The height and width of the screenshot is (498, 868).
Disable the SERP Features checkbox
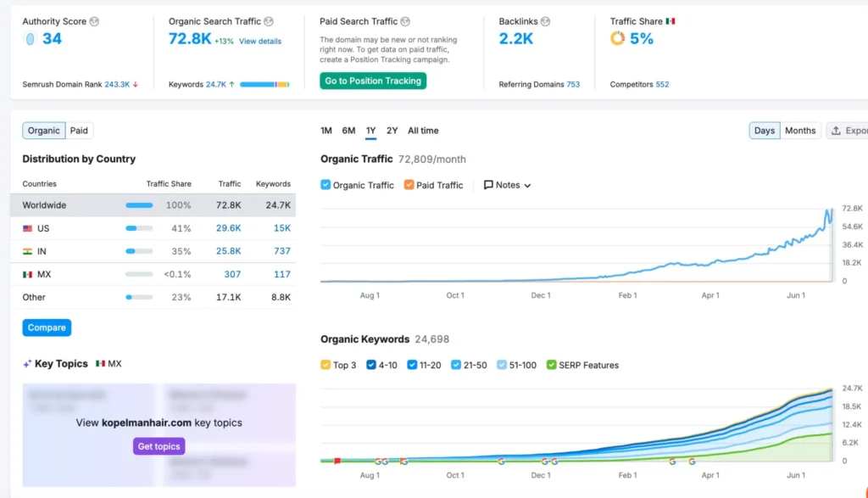pos(552,365)
